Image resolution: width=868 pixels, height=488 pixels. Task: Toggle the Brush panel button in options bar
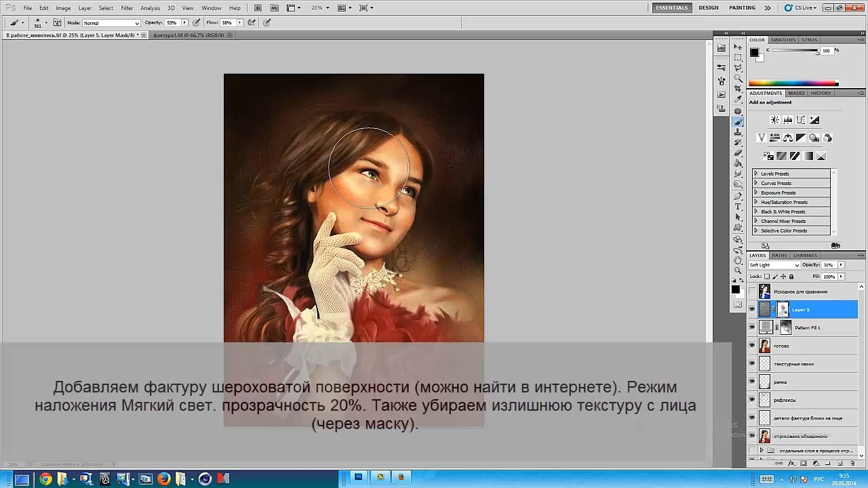(x=58, y=22)
